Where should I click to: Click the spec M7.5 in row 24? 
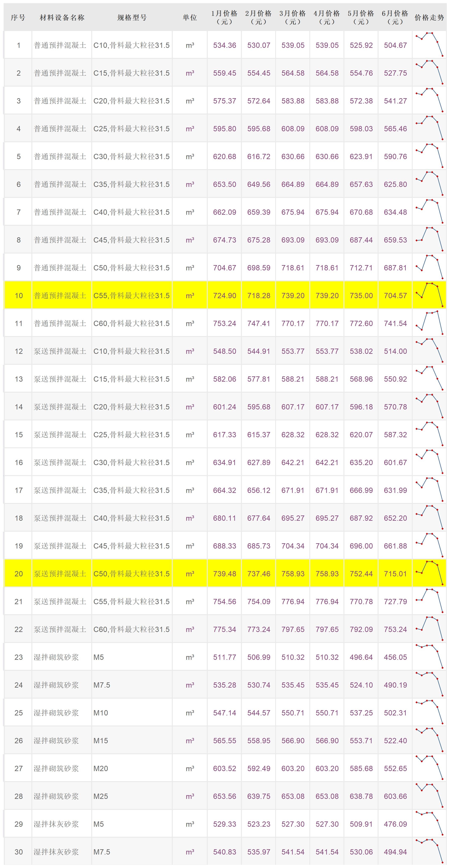(102, 685)
